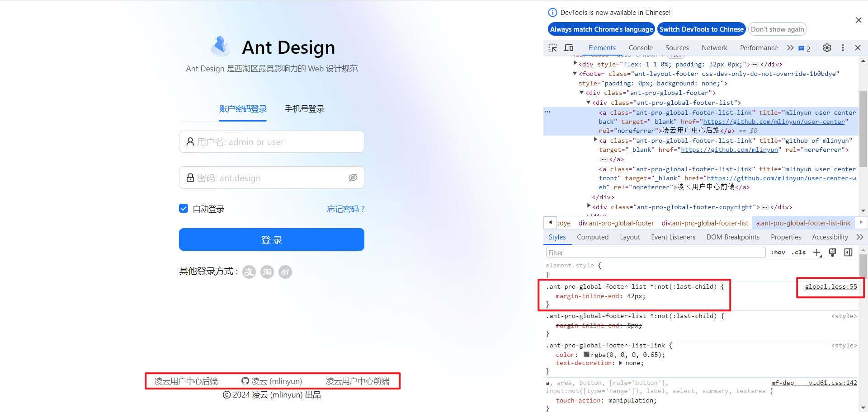Click the 忘记密码 link
This screenshot has height=412, width=868.
[345, 209]
